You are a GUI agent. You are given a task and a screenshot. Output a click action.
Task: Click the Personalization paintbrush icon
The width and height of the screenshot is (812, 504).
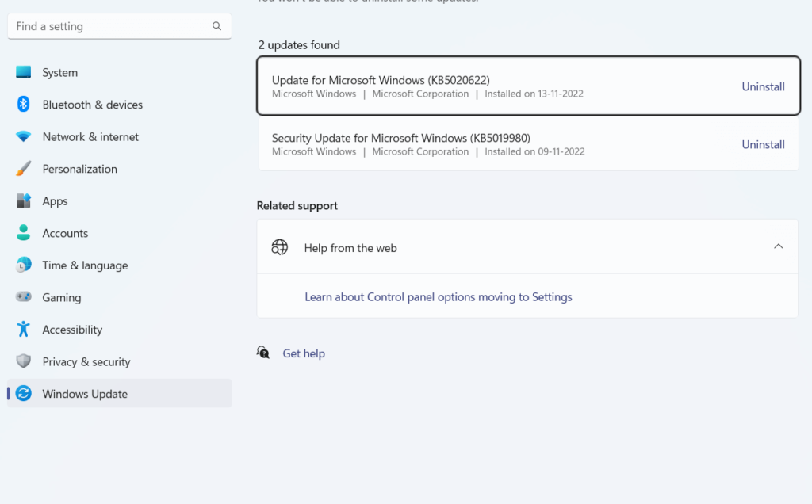23,168
